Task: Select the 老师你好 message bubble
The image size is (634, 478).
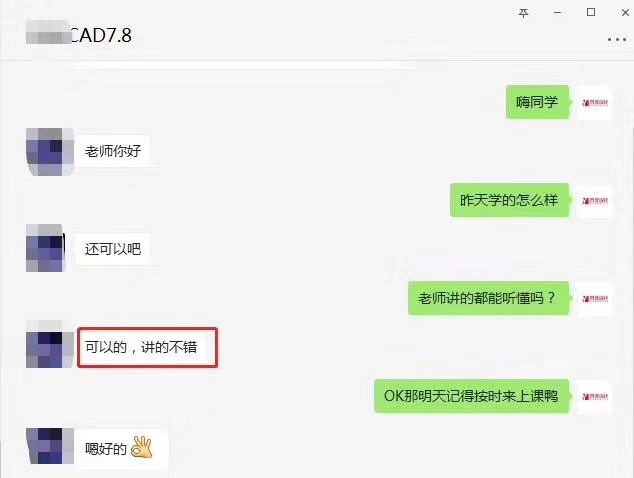Action: [113, 151]
